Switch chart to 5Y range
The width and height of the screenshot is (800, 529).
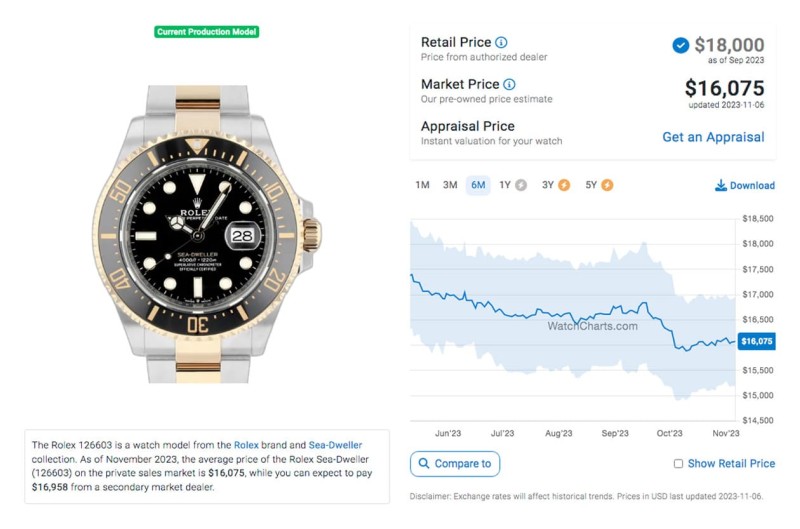click(x=591, y=185)
